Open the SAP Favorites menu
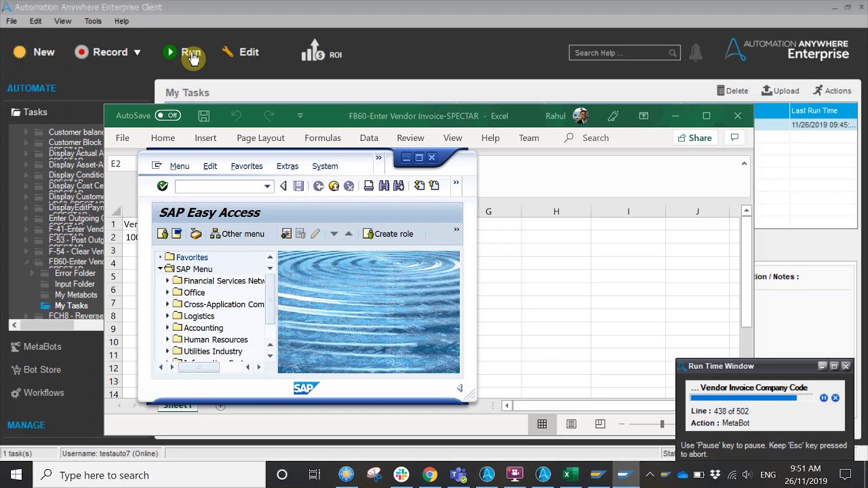The image size is (868, 488). click(x=247, y=166)
